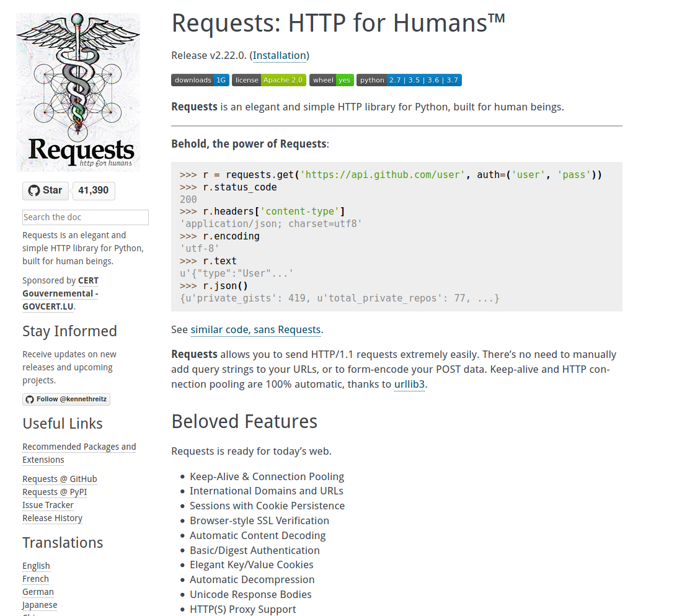Click the r.encoding line in code

(219, 236)
